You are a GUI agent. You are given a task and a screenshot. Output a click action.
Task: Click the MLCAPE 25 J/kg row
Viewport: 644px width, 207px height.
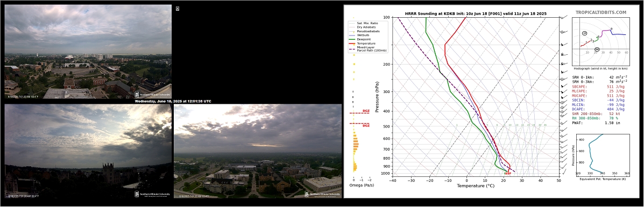click(x=599, y=91)
